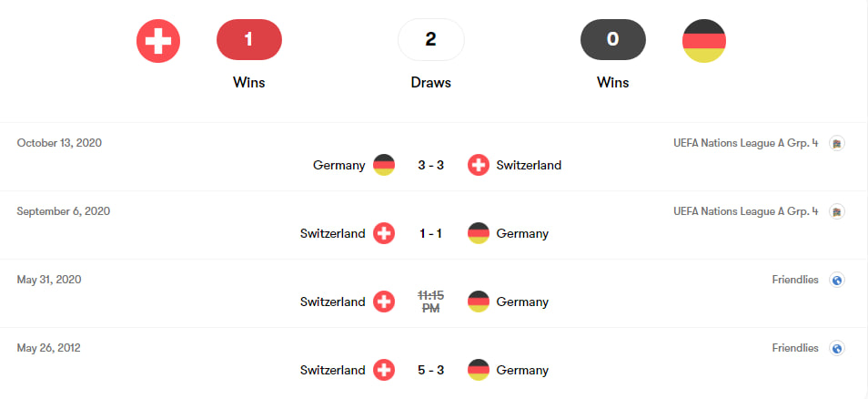
Task: Open the 3 - 3 score for October 13, 2020
Action: (430, 165)
